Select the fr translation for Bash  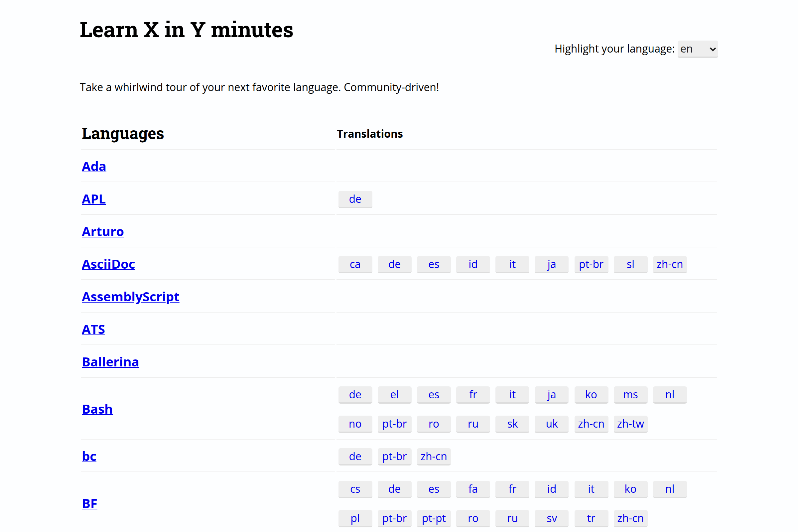coord(473,395)
